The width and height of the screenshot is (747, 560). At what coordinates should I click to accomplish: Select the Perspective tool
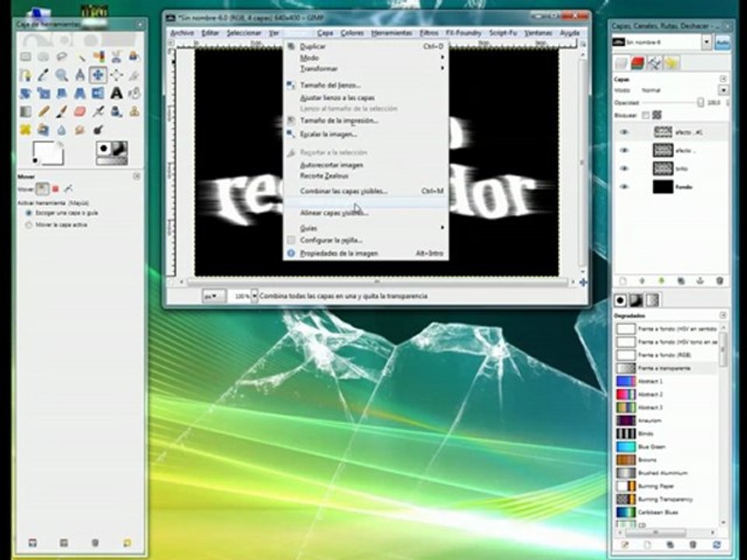80,93
